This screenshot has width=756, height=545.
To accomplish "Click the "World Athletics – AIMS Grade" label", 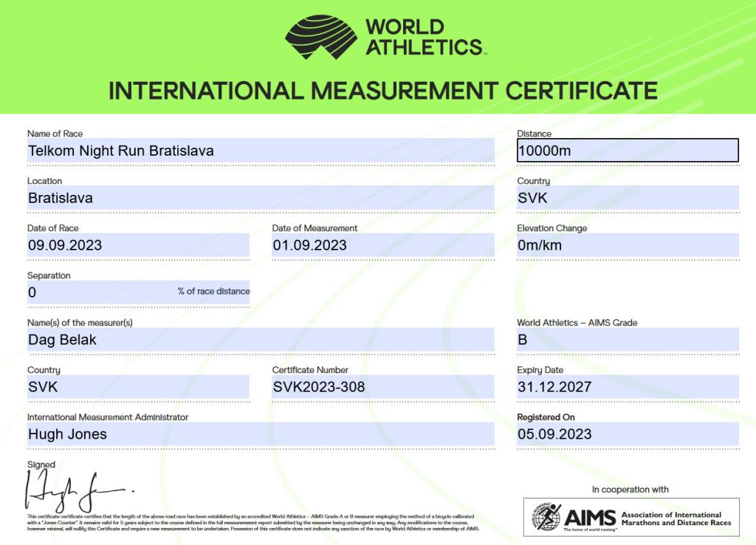I will pyautogui.click(x=577, y=323).
